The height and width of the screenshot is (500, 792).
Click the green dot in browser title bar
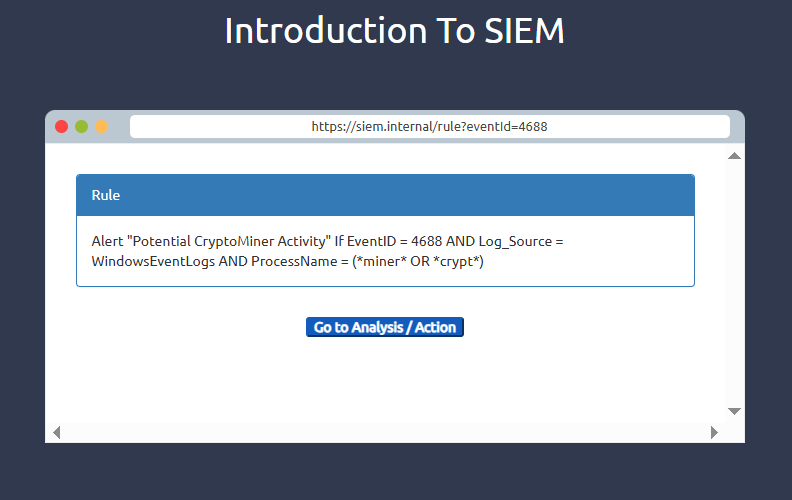tap(82, 127)
